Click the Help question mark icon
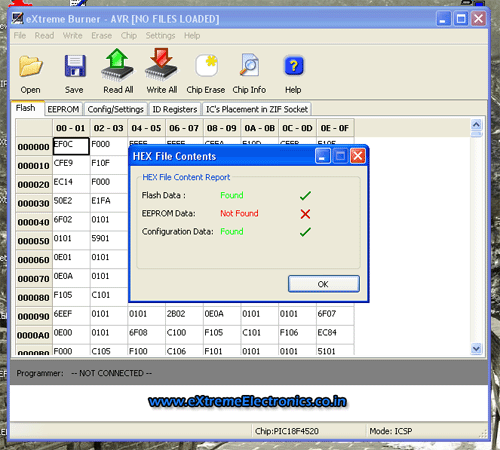This screenshot has width=500, height=450. click(293, 66)
